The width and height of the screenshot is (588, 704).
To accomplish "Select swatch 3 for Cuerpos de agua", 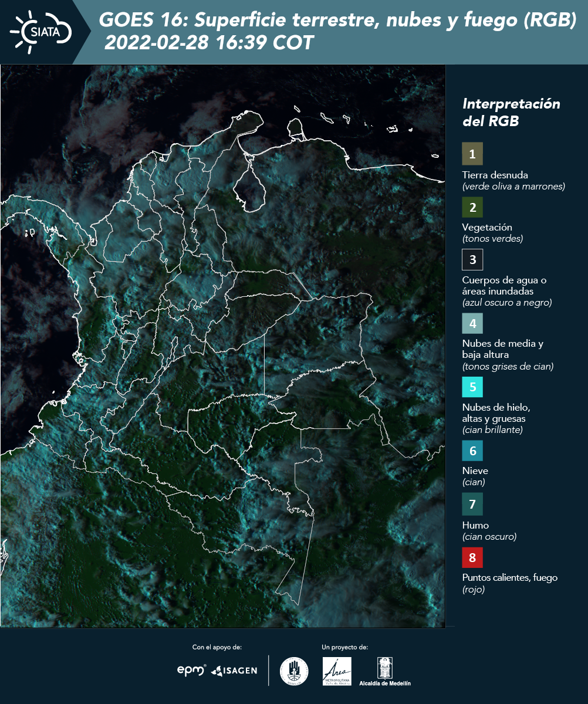I will [472, 259].
